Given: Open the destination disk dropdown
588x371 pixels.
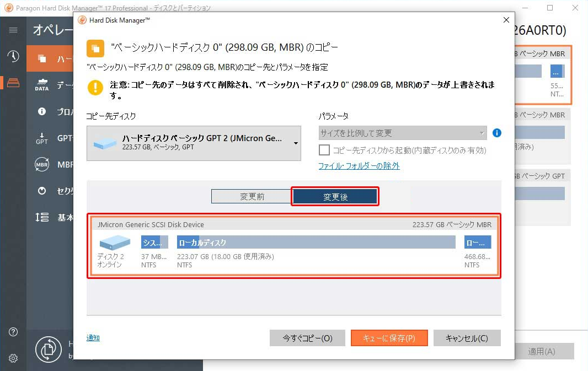Looking at the screenshot, I should [194, 143].
